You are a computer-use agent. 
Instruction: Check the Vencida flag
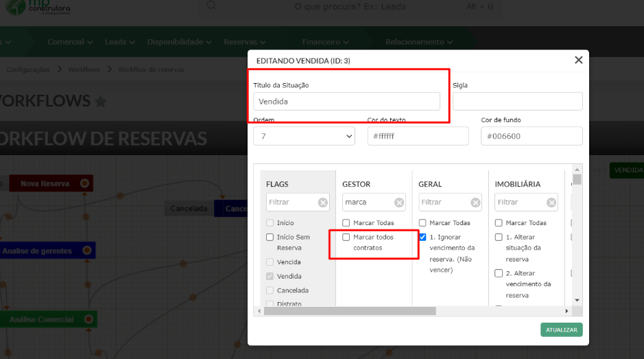pos(270,262)
